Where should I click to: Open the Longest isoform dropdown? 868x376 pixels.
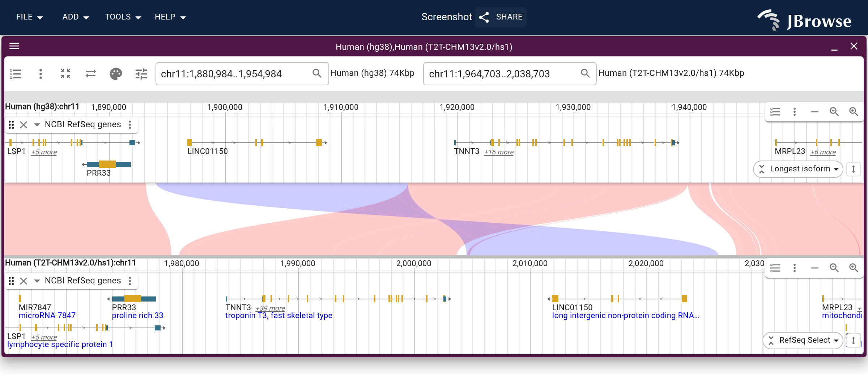[798, 169]
